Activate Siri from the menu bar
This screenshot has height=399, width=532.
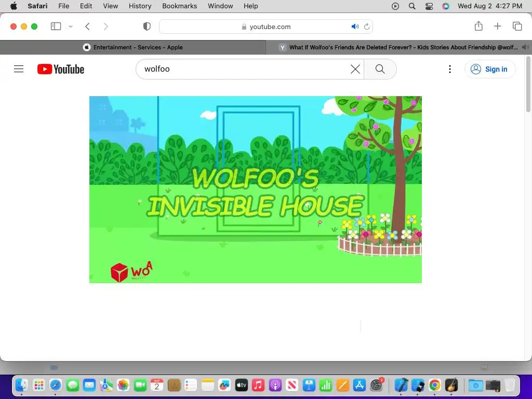click(446, 6)
